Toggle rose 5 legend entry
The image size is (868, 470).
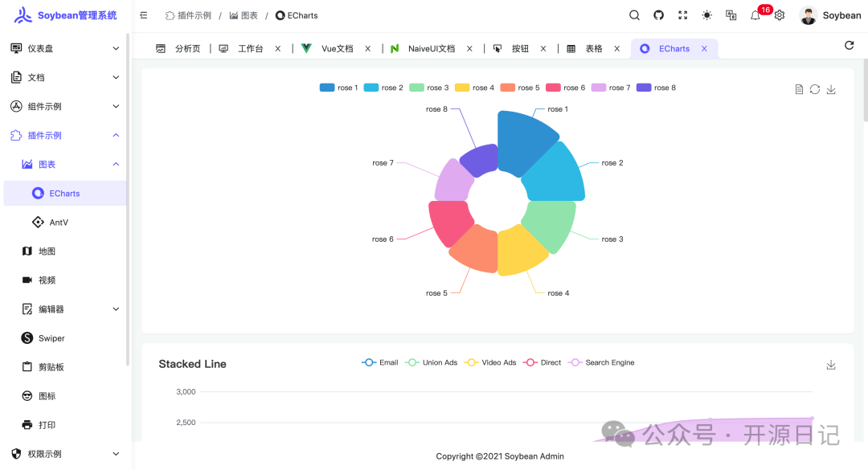point(520,88)
